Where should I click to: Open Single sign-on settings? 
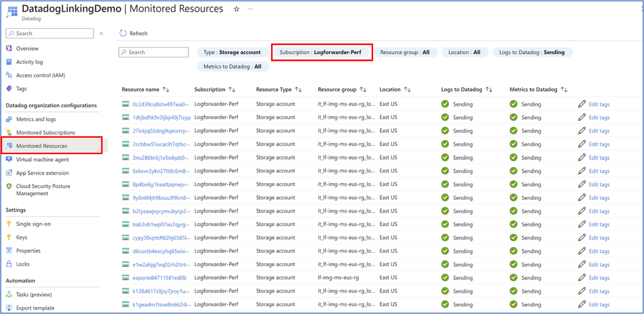[34, 224]
